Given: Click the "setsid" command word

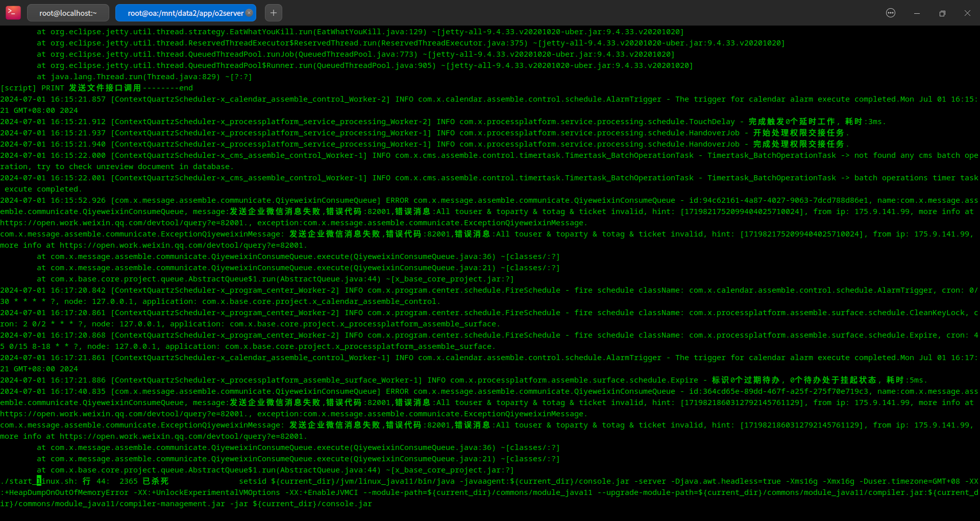Looking at the screenshot, I should coord(253,481).
